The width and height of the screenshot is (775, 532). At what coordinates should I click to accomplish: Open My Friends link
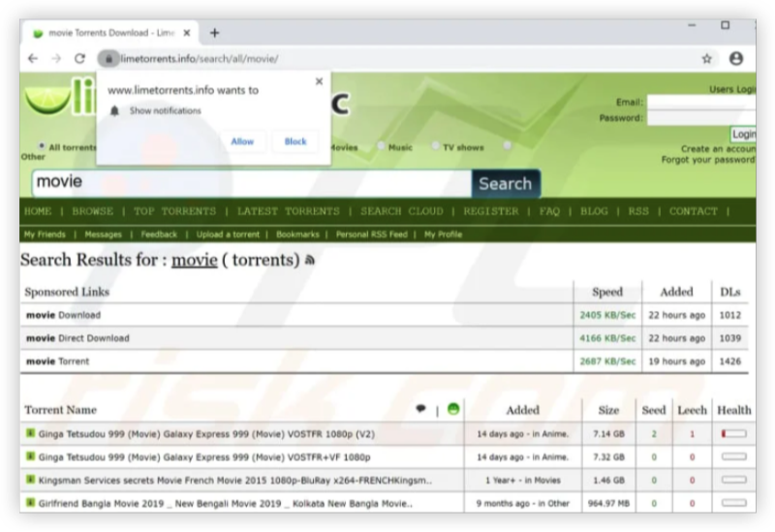(x=45, y=235)
